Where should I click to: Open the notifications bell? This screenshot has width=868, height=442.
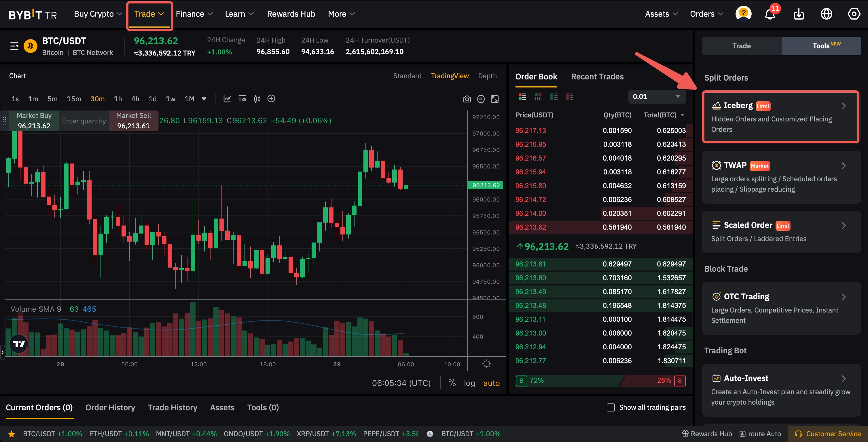(x=770, y=14)
